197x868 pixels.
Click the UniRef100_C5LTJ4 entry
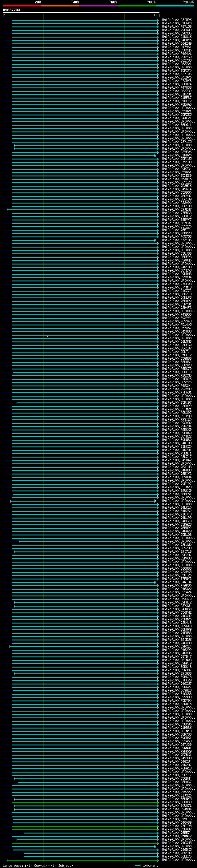(x=177, y=352)
